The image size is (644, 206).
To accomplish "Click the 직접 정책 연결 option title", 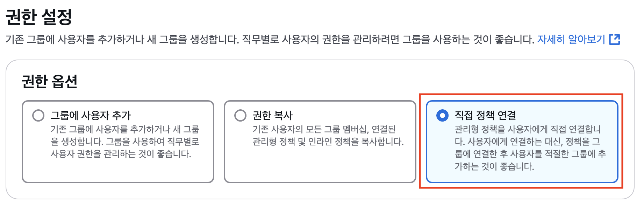I will [x=485, y=115].
